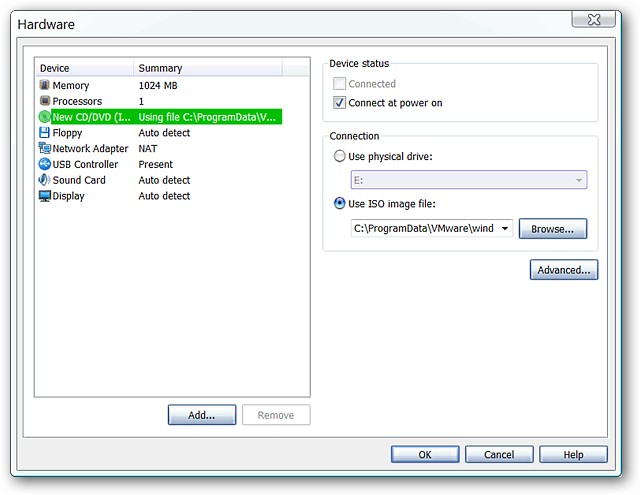This screenshot has height=495, width=640.
Task: Click the Memory chip icon
Action: tap(44, 85)
